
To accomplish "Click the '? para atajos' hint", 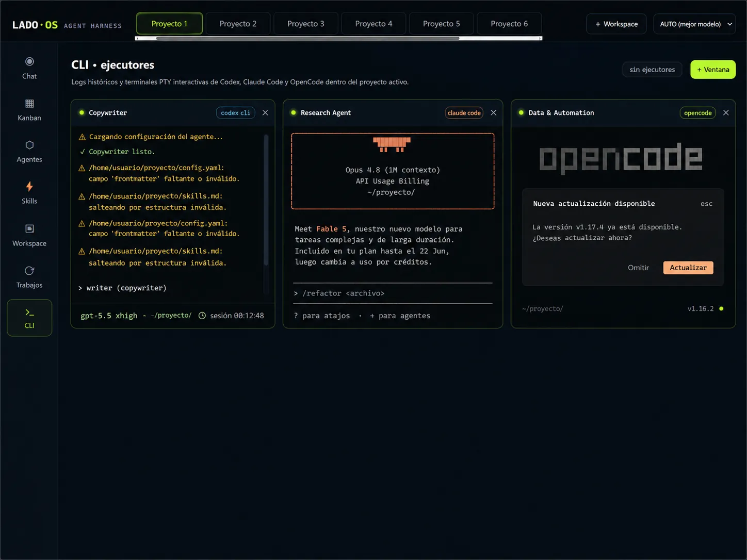I will 322,316.
